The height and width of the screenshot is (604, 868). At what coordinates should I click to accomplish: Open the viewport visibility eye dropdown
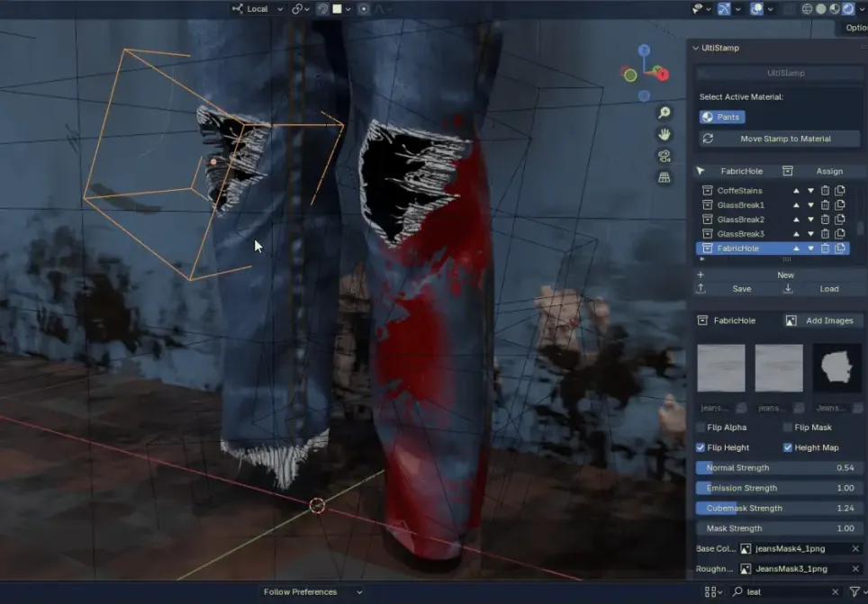click(x=701, y=9)
